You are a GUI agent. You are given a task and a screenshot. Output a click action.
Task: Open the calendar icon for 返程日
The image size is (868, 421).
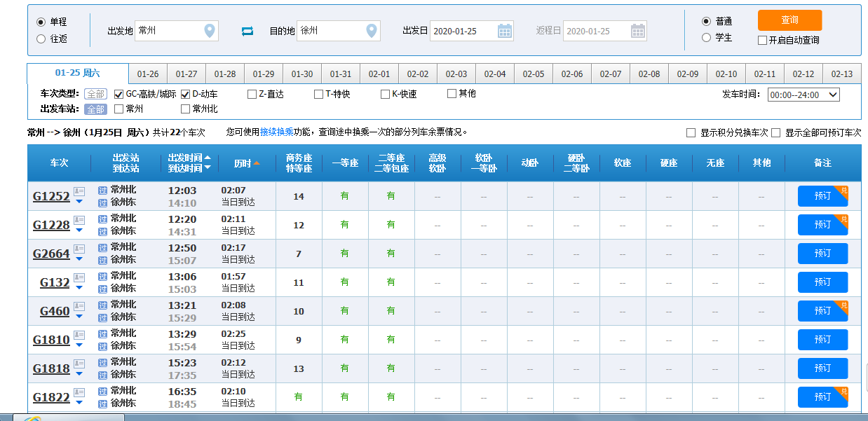(x=638, y=31)
